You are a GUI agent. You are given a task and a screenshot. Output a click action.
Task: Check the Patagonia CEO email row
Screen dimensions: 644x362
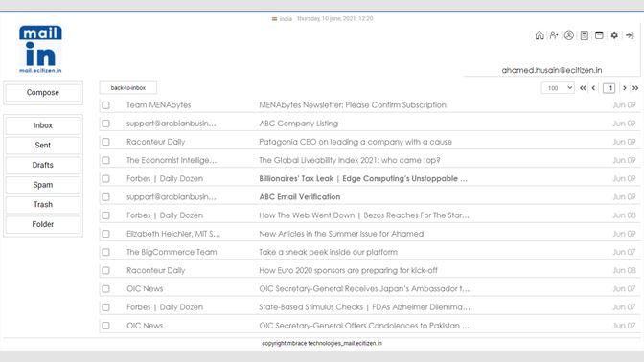(x=106, y=142)
